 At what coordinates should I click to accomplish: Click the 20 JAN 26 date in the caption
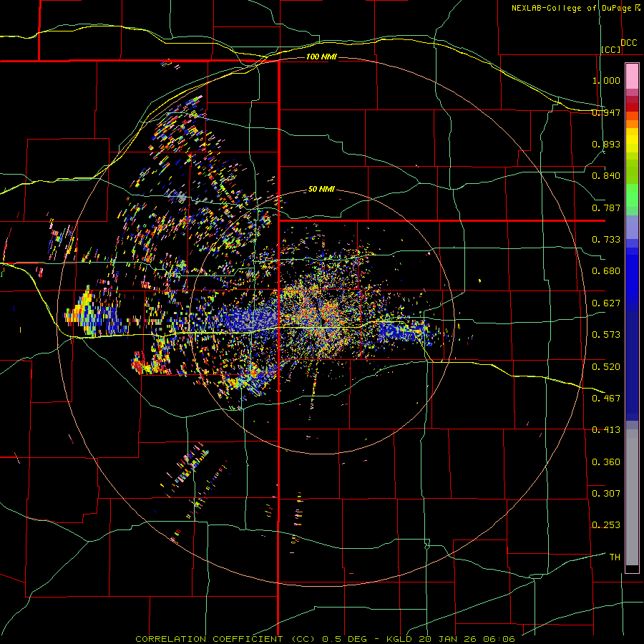[x=449, y=639]
